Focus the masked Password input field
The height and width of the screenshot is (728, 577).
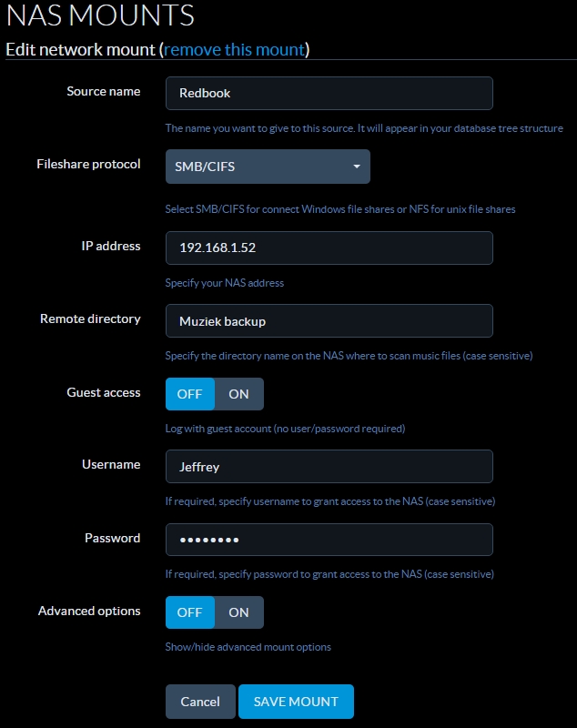pyautogui.click(x=329, y=539)
